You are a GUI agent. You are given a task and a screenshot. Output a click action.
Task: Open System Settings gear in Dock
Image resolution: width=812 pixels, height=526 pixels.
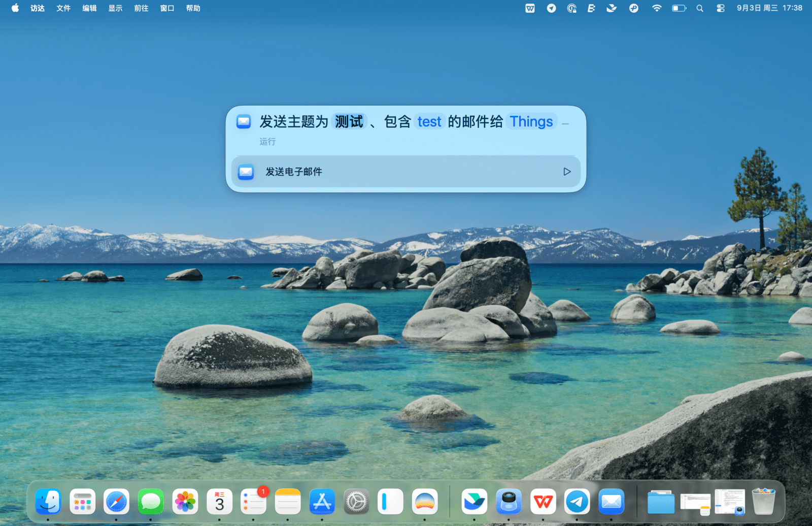(356, 502)
